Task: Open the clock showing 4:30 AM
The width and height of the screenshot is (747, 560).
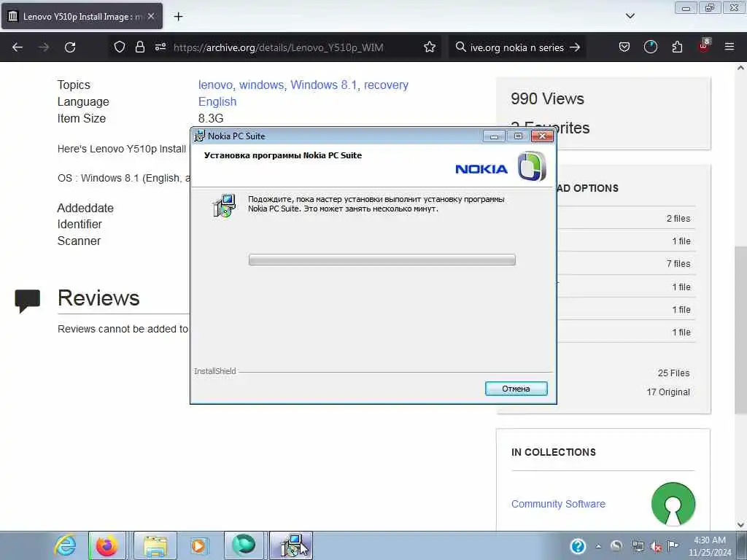Action: tap(709, 546)
